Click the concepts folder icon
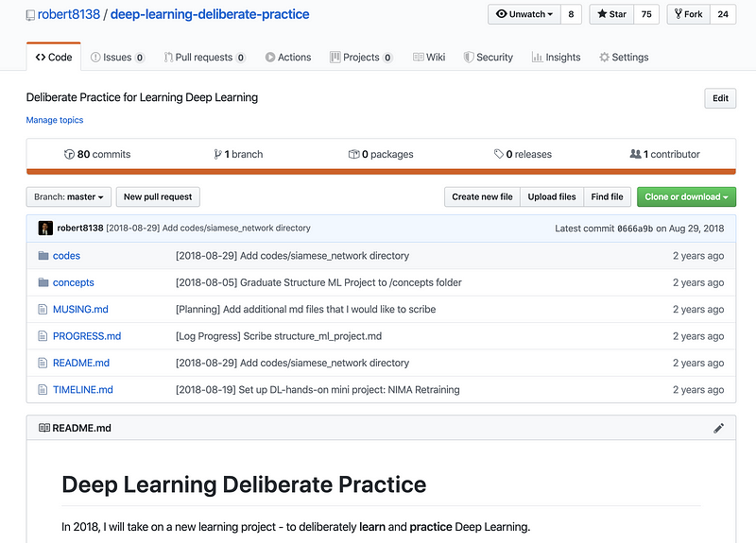The height and width of the screenshot is (543, 756). 43,282
